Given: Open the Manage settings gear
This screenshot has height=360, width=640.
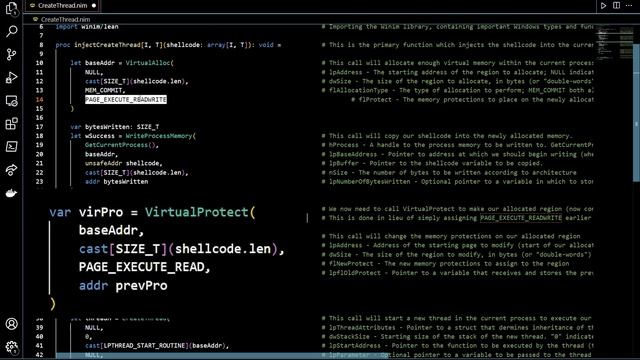Looking at the screenshot, I should (x=11, y=347).
